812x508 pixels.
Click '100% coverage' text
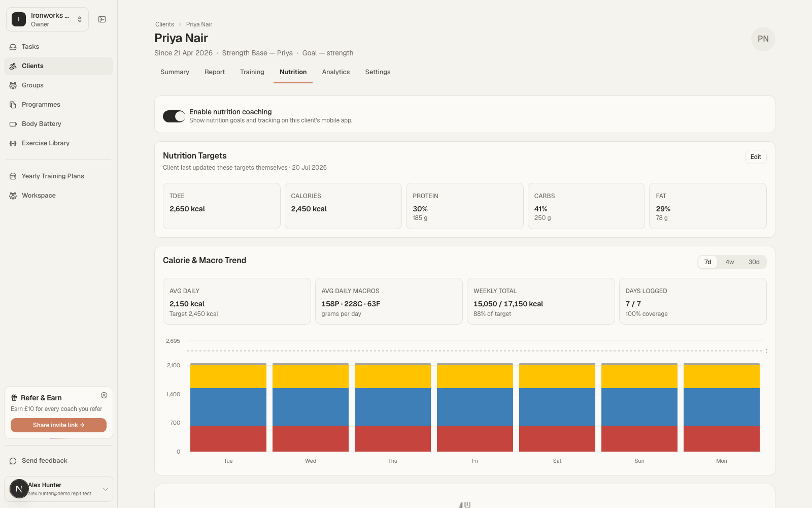coord(647,314)
